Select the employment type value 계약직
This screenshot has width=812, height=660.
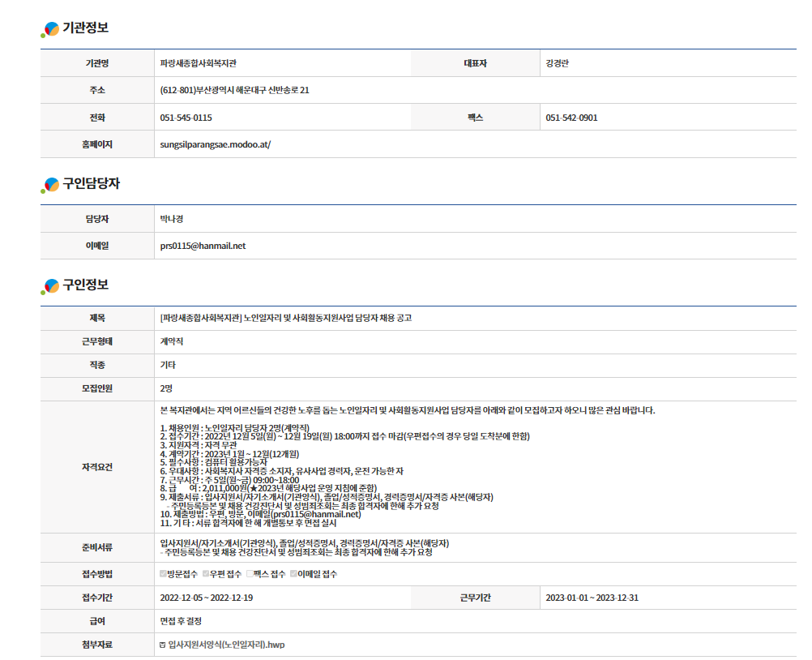point(172,341)
